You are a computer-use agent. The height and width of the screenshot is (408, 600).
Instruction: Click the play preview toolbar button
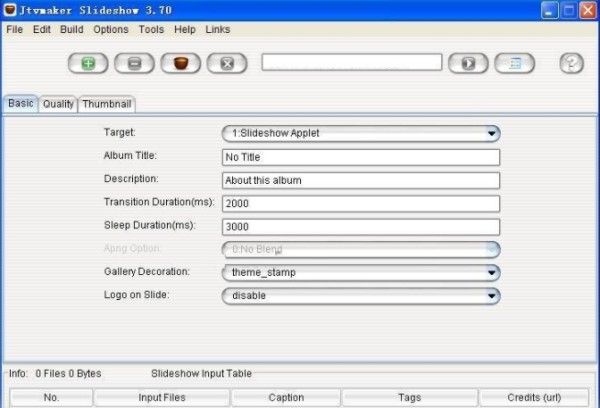tap(467, 63)
